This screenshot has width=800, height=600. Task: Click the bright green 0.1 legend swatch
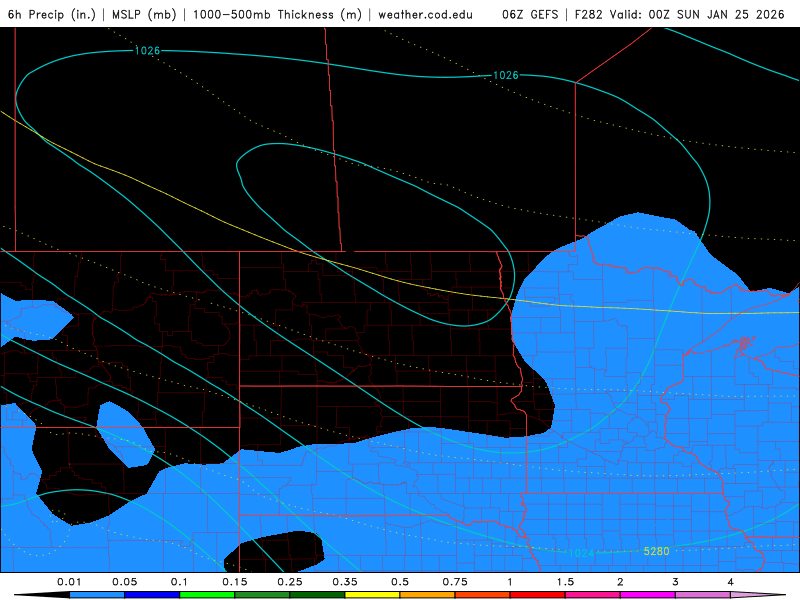click(x=207, y=595)
